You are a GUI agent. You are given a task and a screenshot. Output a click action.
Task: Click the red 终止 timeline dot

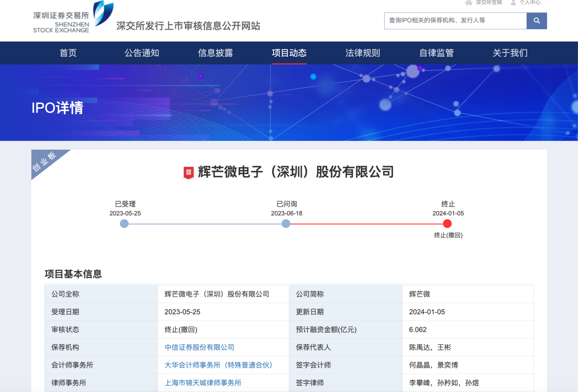click(x=447, y=224)
